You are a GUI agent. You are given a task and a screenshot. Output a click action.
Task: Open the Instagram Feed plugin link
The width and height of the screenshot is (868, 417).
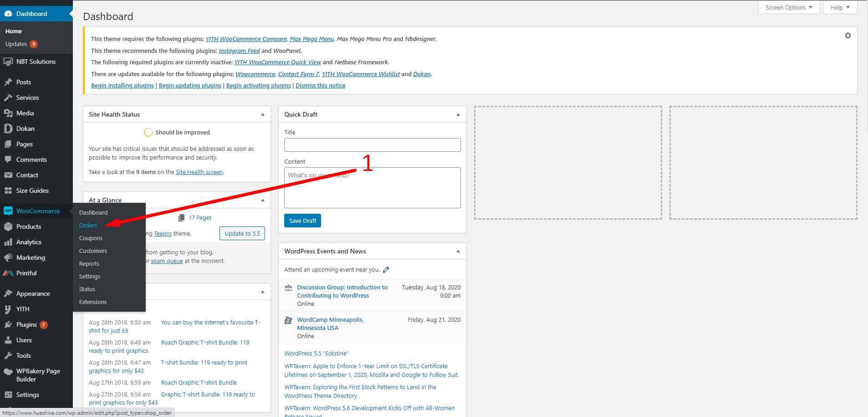[x=239, y=51]
